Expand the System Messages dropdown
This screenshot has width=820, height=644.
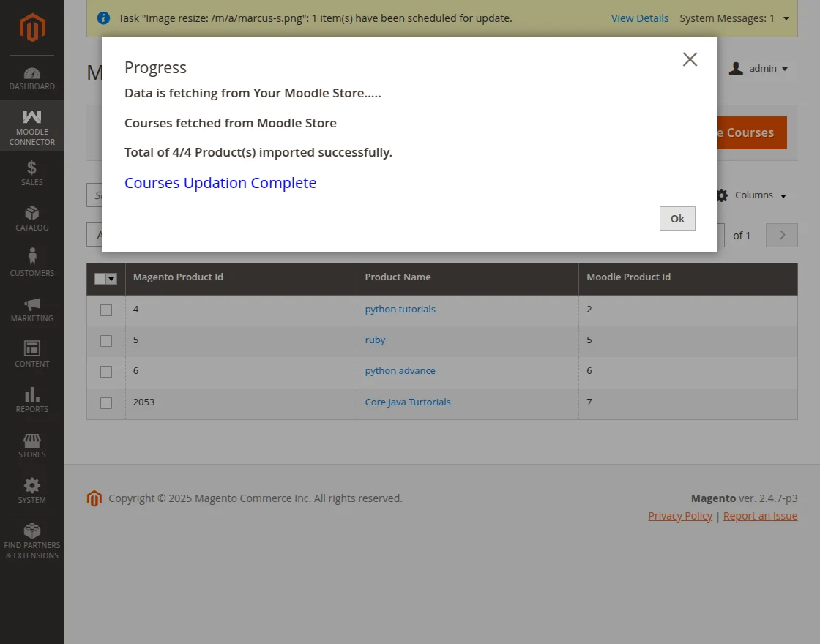tap(734, 18)
